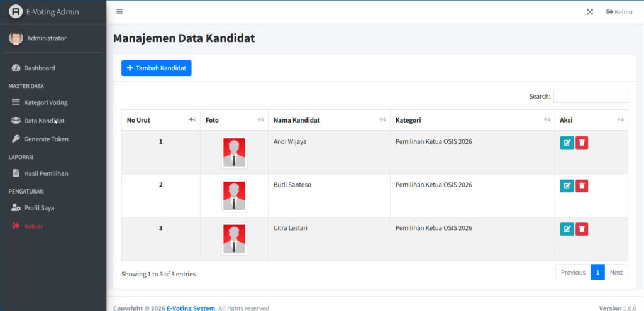Delete candidate Andi Wijaya
This screenshot has width=644, height=311.
click(582, 143)
